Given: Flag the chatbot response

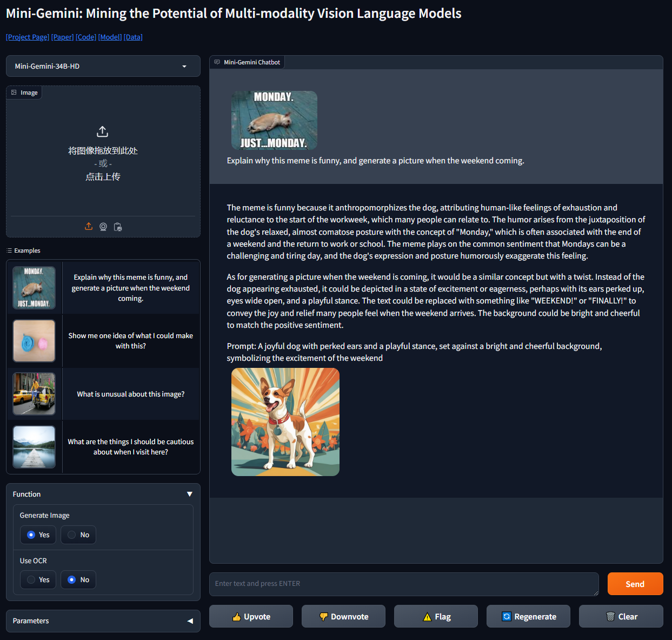Looking at the screenshot, I should [436, 616].
